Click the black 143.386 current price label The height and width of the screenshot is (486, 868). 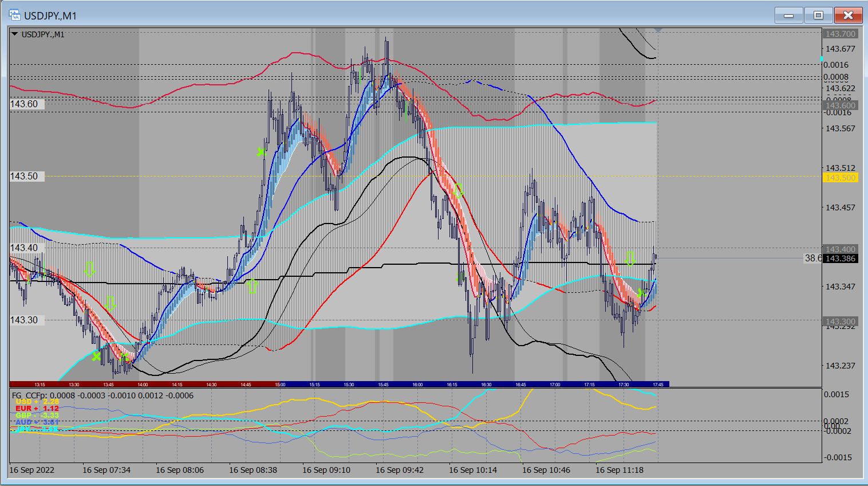tap(840, 258)
